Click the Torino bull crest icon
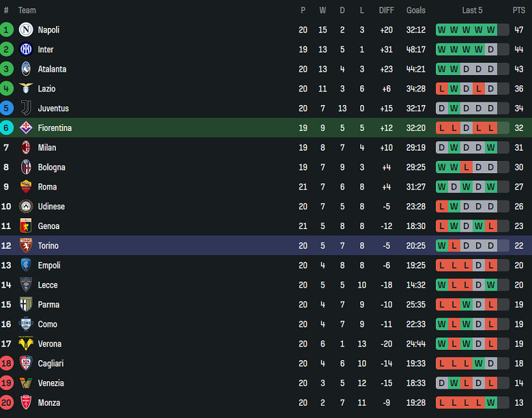 [x=26, y=245]
